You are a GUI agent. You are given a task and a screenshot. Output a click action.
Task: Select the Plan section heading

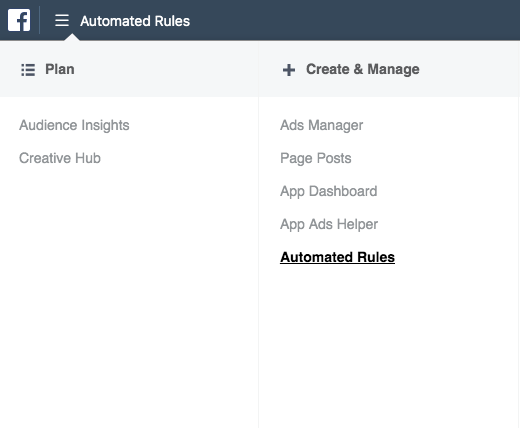[x=60, y=69]
